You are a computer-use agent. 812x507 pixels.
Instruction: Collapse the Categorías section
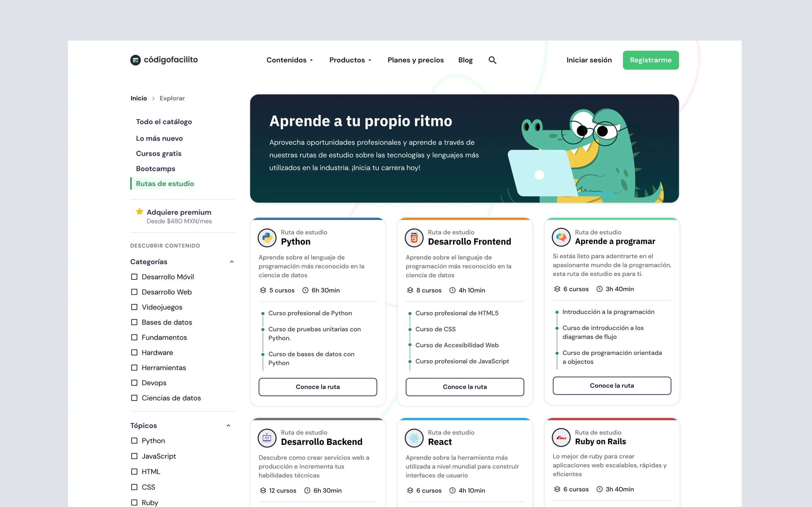[232, 261]
